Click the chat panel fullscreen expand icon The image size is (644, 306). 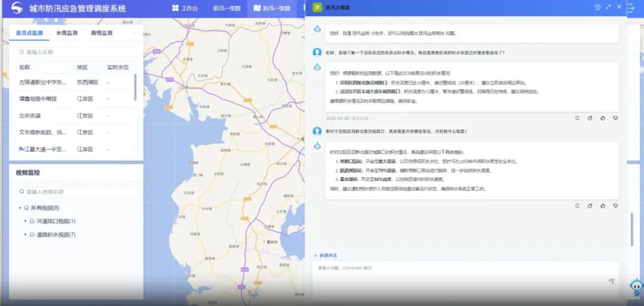tap(608, 7)
